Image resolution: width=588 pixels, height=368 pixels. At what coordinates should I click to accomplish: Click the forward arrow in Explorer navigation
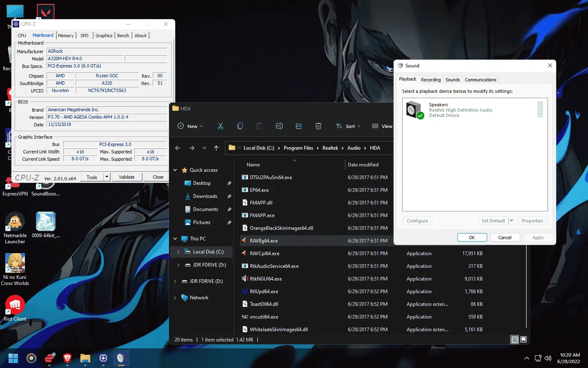tap(192, 148)
